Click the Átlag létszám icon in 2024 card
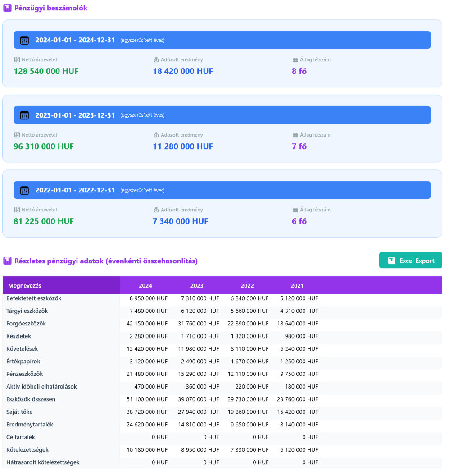The image size is (449, 476). 295,59
